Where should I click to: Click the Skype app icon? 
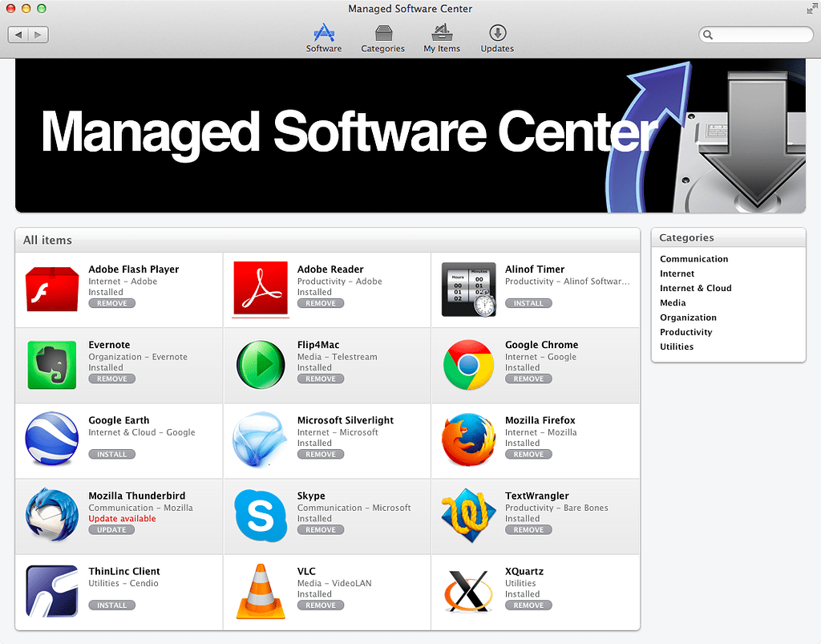[261, 516]
